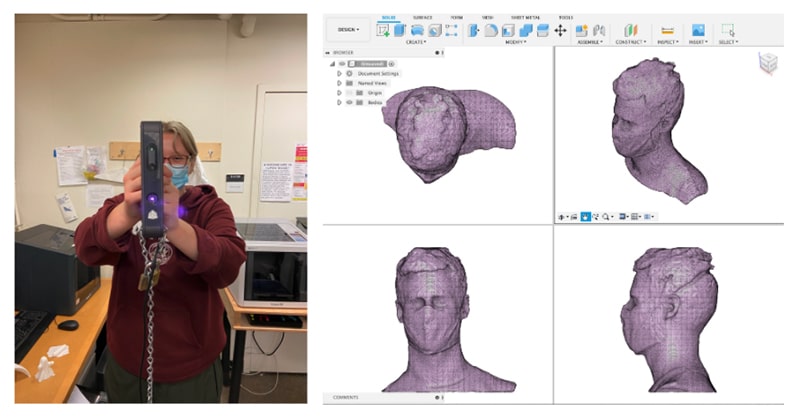The width and height of the screenshot is (800, 420).
Task: Toggle visibility of the Origin folder
Action: (349, 92)
